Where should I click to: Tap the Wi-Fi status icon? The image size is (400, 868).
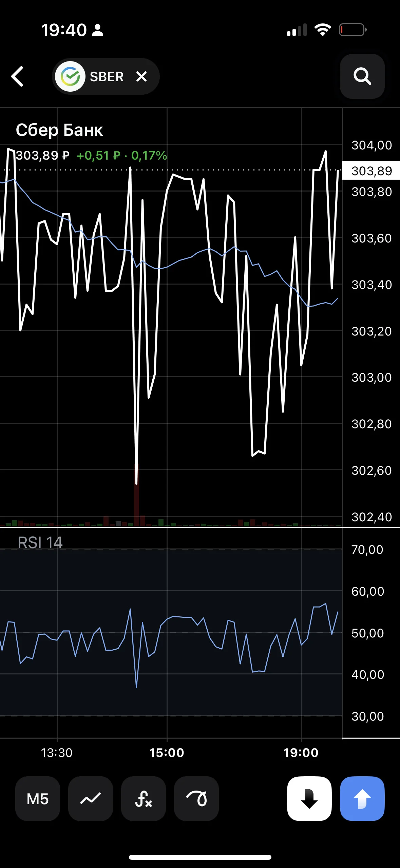coord(323,30)
